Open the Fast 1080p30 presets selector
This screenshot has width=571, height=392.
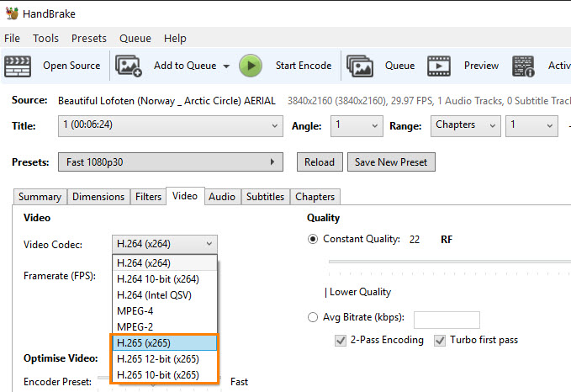171,162
